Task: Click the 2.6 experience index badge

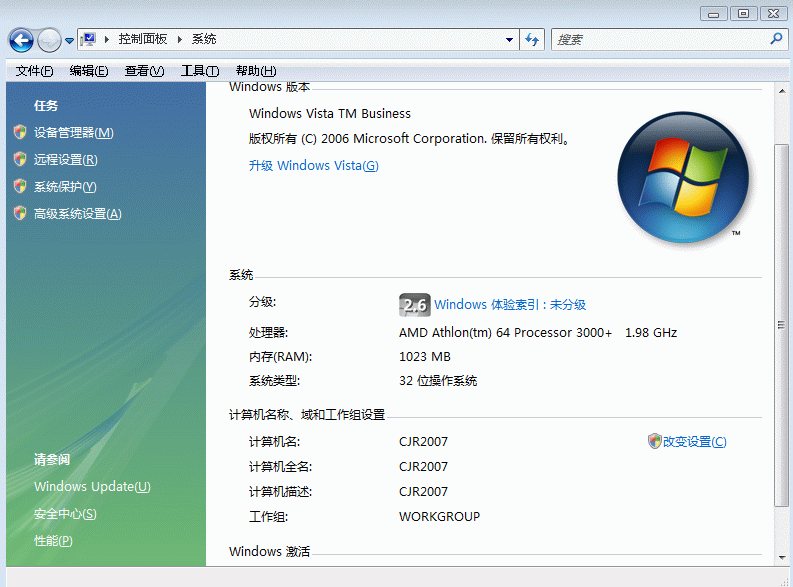Action: click(415, 305)
